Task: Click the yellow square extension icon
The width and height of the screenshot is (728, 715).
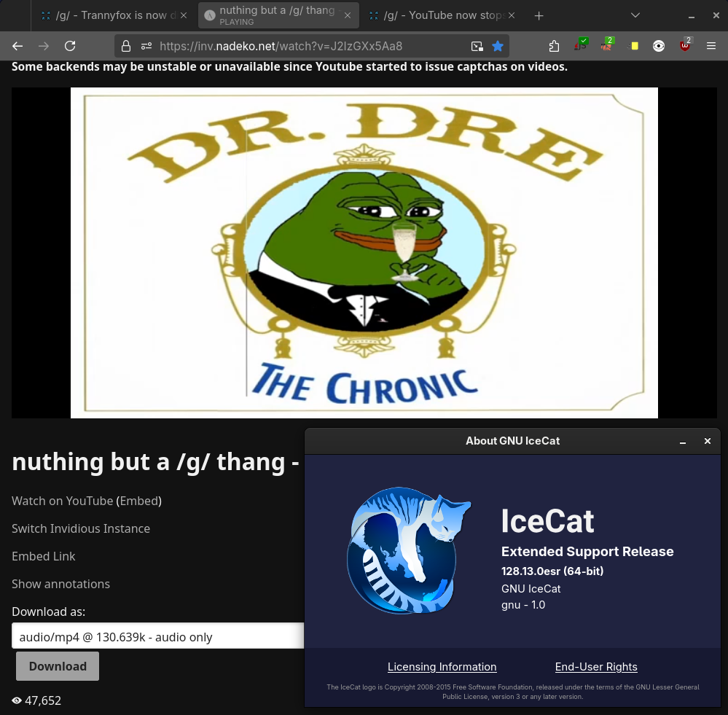Action: pos(633,46)
